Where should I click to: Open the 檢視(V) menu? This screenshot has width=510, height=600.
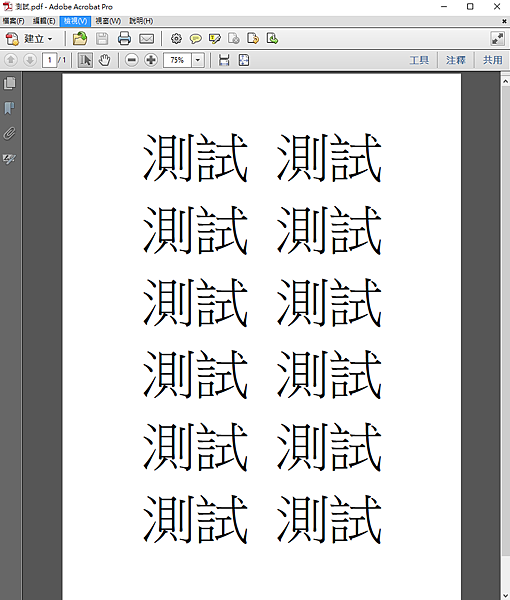pyautogui.click(x=75, y=21)
